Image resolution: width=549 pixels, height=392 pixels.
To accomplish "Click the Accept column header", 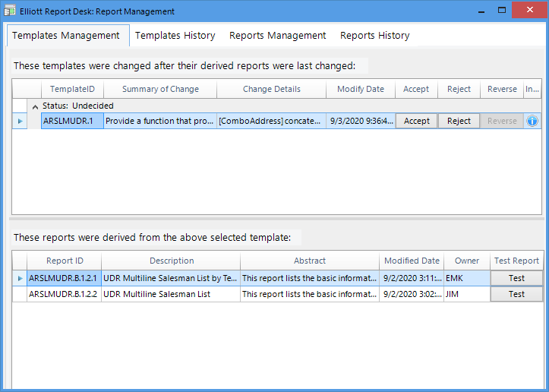I will (416, 89).
